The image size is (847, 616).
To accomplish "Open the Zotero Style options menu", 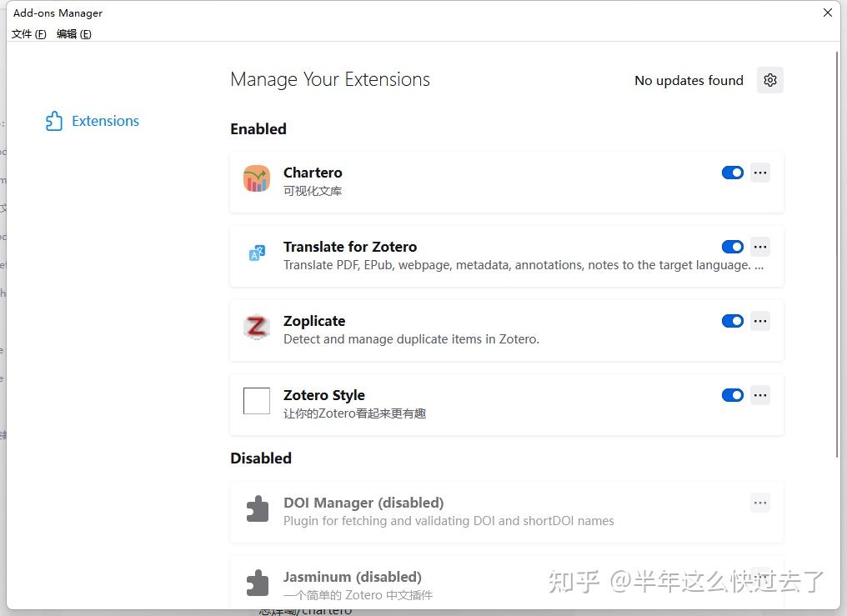I will pos(759,395).
